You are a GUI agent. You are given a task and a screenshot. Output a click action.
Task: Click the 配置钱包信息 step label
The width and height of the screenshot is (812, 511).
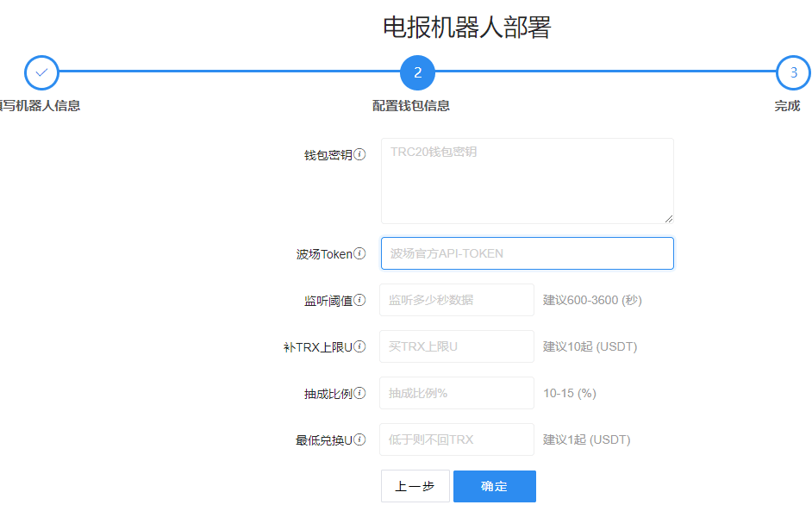pos(411,106)
